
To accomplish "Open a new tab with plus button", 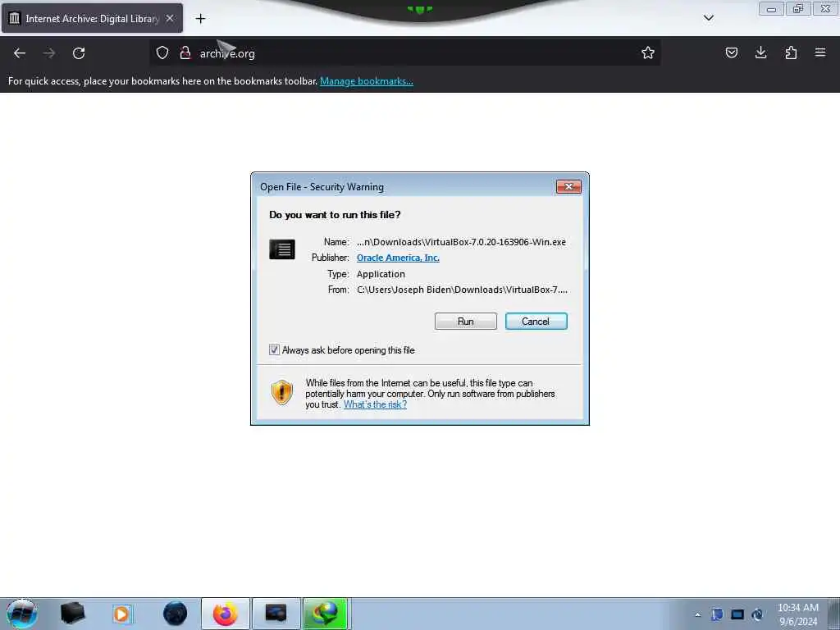I will (x=200, y=19).
